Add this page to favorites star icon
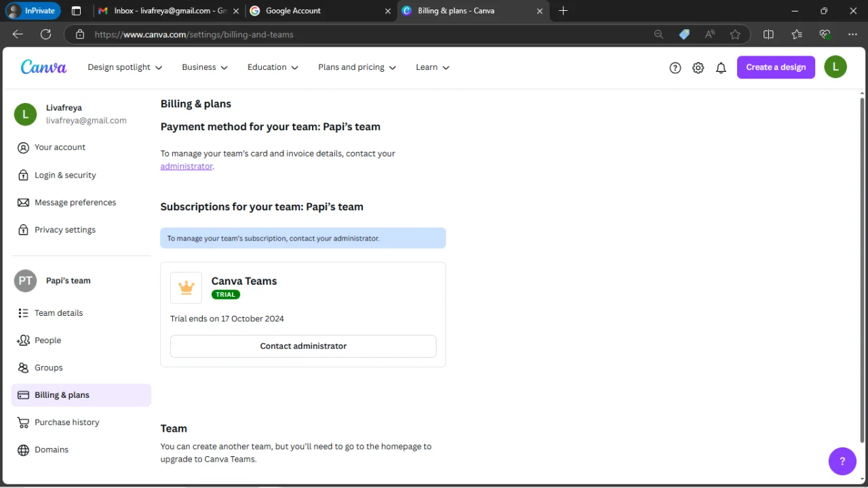The width and height of the screenshot is (868, 488). pyautogui.click(x=735, y=34)
